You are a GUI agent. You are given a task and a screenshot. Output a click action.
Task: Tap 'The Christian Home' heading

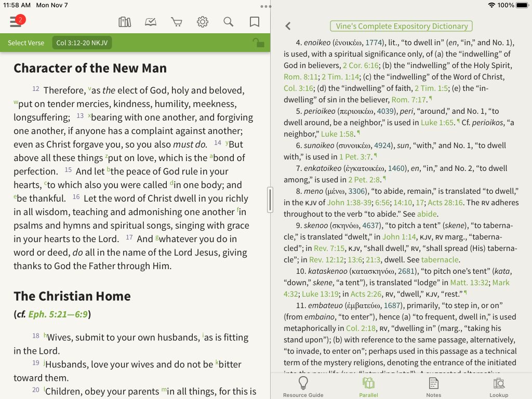72,296
